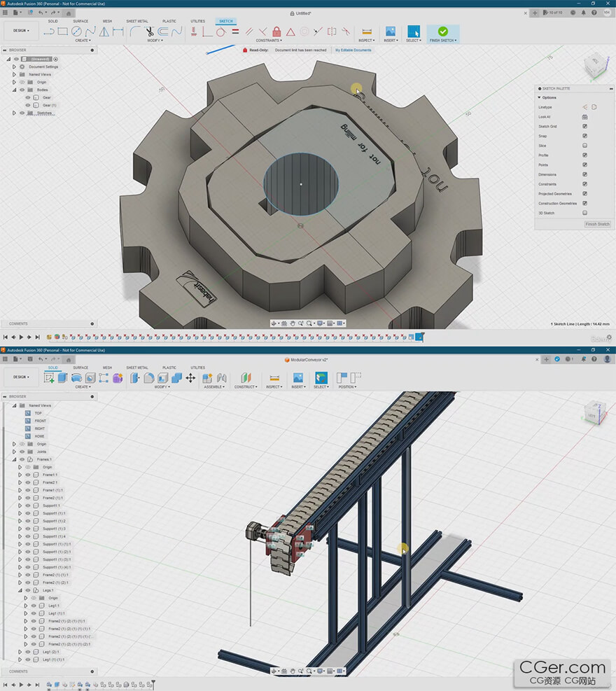Select the scissors Trim tool in Modify
616x691 pixels.
pyautogui.click(x=150, y=32)
